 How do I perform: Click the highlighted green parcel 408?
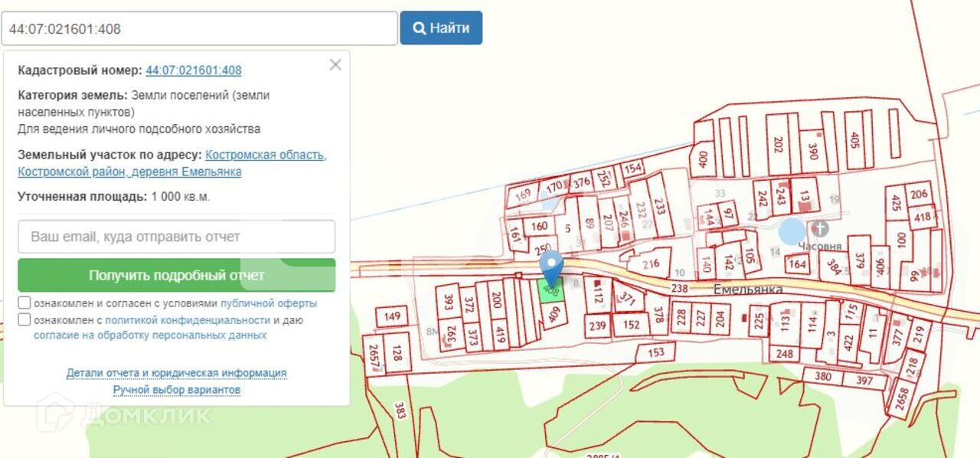(x=550, y=291)
